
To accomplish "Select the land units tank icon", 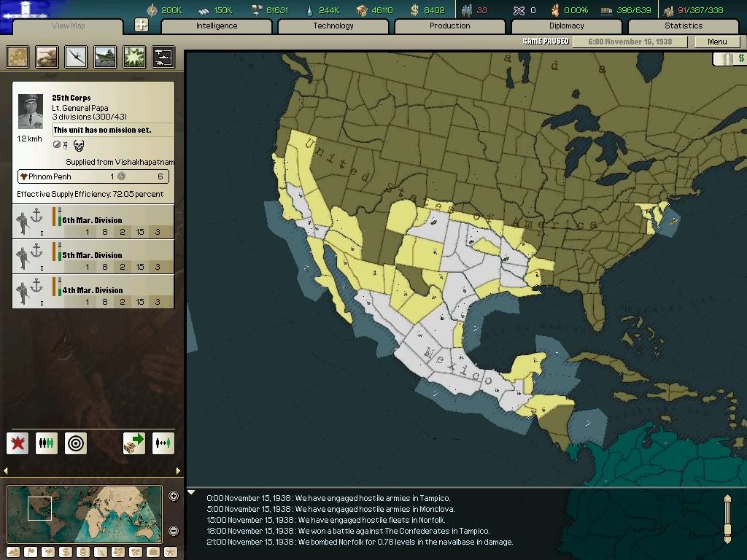I will [x=47, y=57].
